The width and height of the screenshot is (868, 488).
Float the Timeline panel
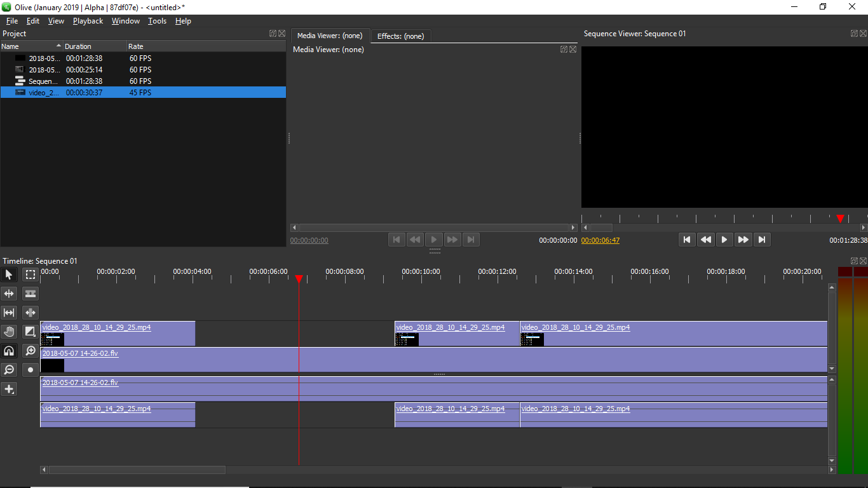(855, 261)
